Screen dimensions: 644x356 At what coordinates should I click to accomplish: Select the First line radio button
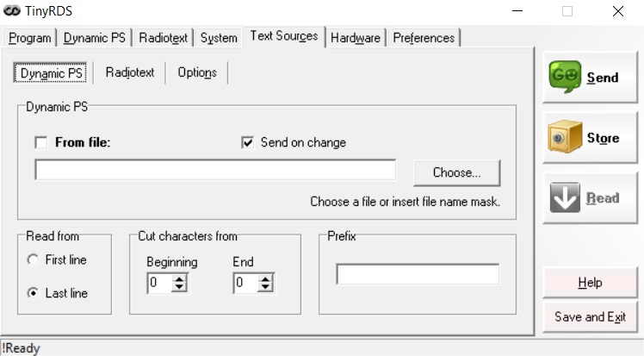33,259
